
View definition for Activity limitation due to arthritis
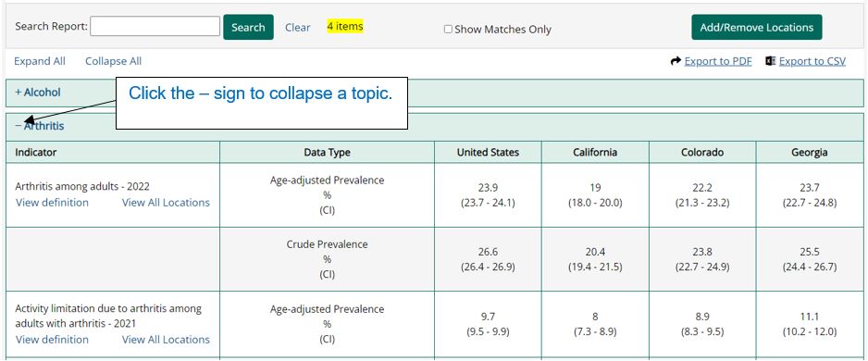click(x=52, y=340)
